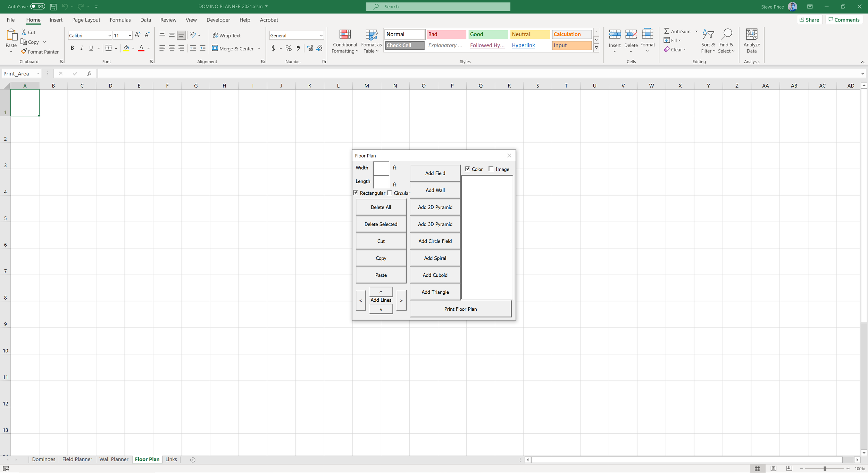Click the Bold formatting icon
868x473 pixels.
click(x=72, y=48)
